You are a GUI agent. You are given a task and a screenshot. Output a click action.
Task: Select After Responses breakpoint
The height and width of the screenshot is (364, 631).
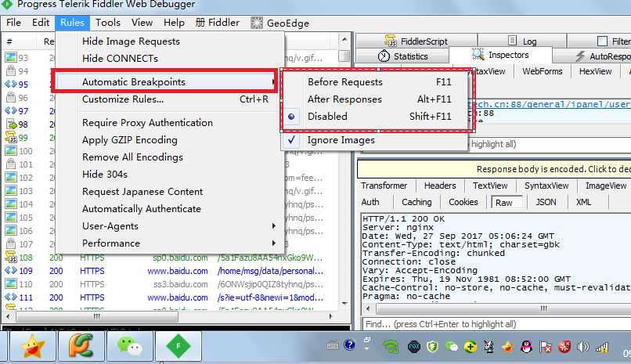coord(375,99)
